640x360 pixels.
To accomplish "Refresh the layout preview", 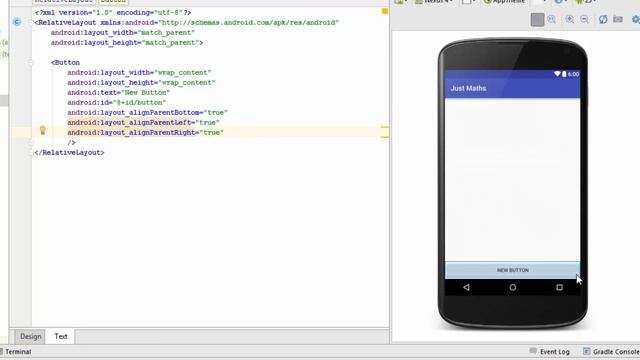I will (x=603, y=20).
